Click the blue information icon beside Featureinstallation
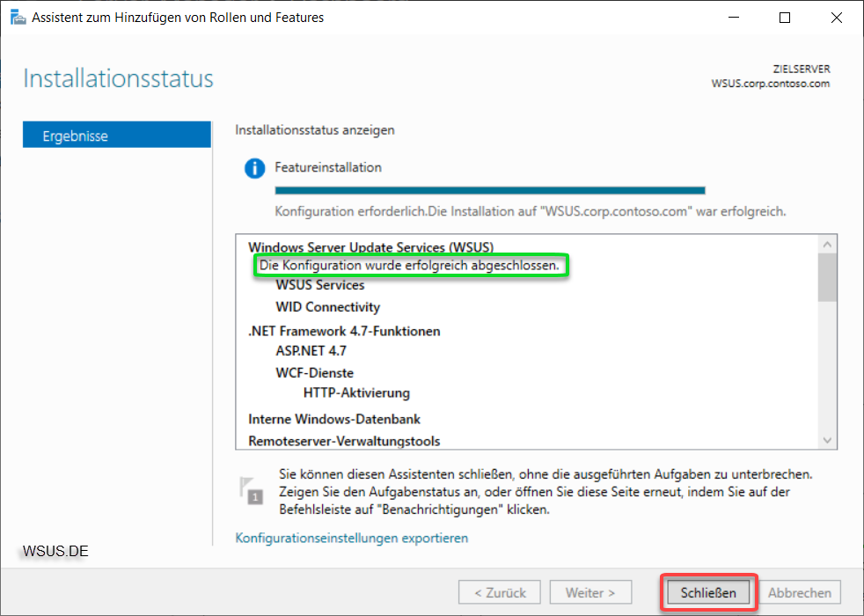Image resolution: width=864 pixels, height=616 pixels. pyautogui.click(x=254, y=168)
